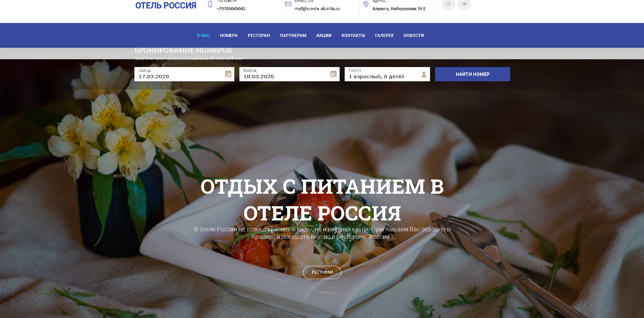644x318 pixels.
Task: Click the outlined РЕСТОРАН banner button
Action: tap(322, 272)
